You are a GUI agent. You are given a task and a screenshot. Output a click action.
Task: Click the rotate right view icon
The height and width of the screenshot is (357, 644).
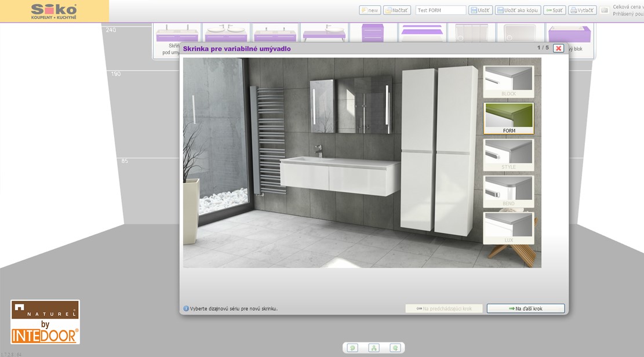point(395,348)
